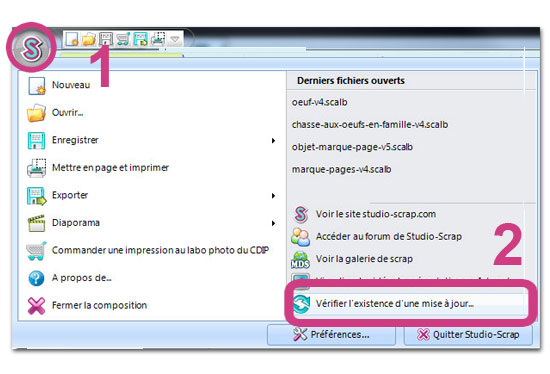Click the pink S icon beside Voir le site
The width and height of the screenshot is (550, 374).
point(301,214)
